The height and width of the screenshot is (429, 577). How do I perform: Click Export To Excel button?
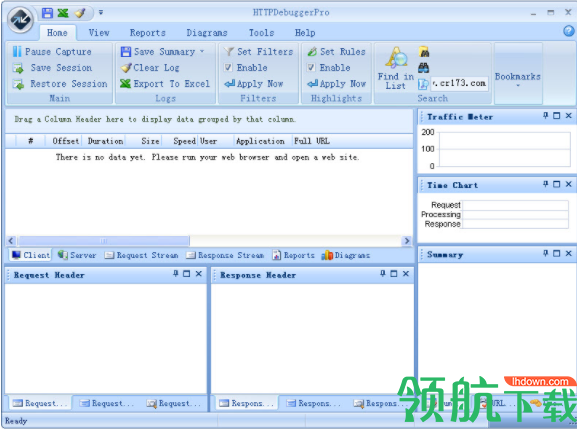[165, 84]
